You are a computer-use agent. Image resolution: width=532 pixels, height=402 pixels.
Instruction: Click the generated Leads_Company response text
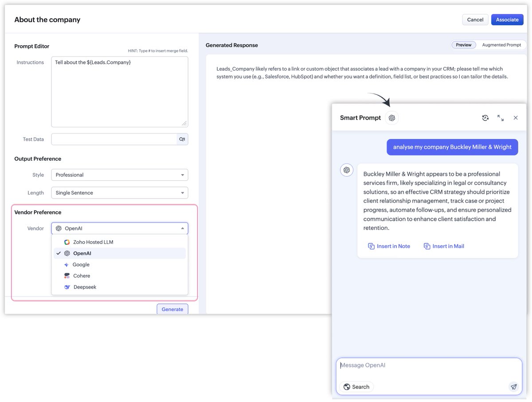tap(362, 73)
